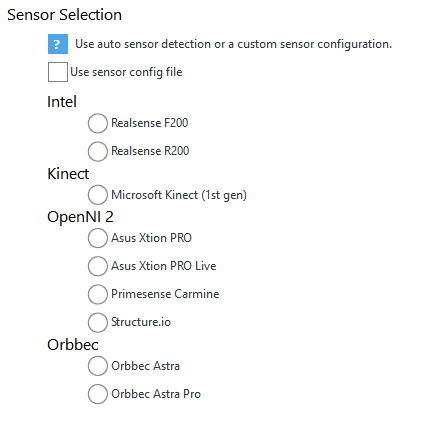Pick the Orbbec Astra radio button

click(x=98, y=366)
